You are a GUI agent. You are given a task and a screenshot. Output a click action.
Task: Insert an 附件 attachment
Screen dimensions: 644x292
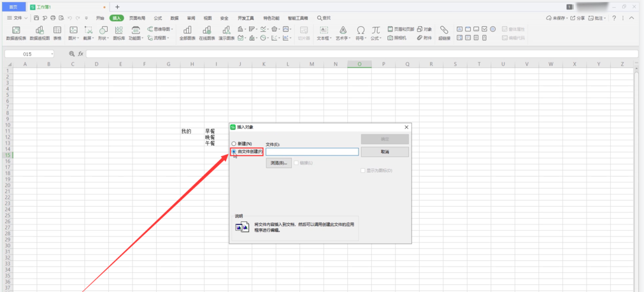425,38
